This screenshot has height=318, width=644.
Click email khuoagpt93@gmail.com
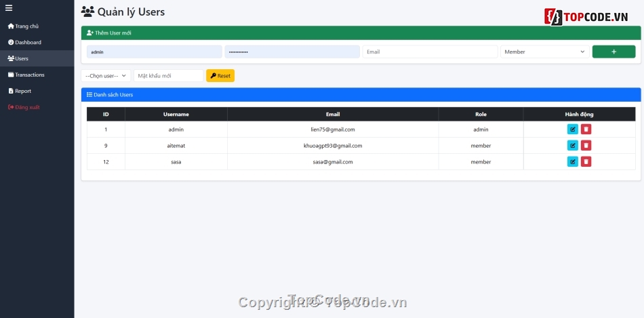[333, 146]
